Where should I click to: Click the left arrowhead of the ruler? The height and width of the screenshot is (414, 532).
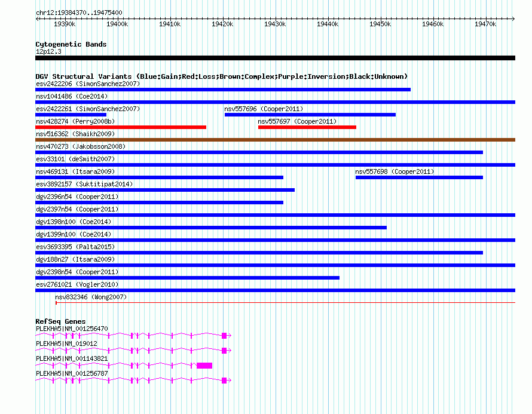pos(37,19)
